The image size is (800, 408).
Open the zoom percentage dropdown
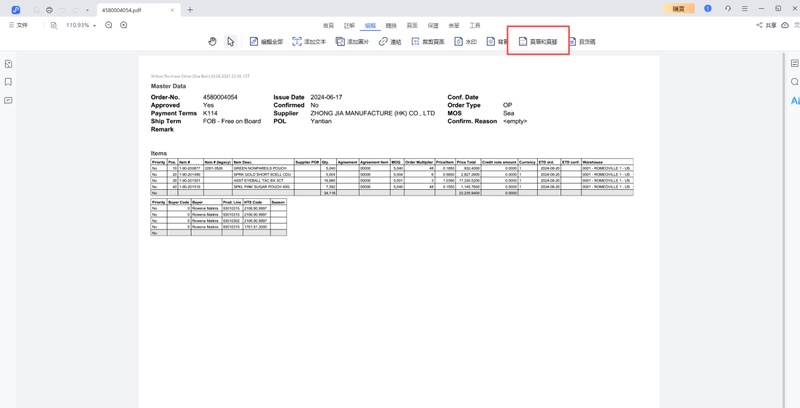81,25
